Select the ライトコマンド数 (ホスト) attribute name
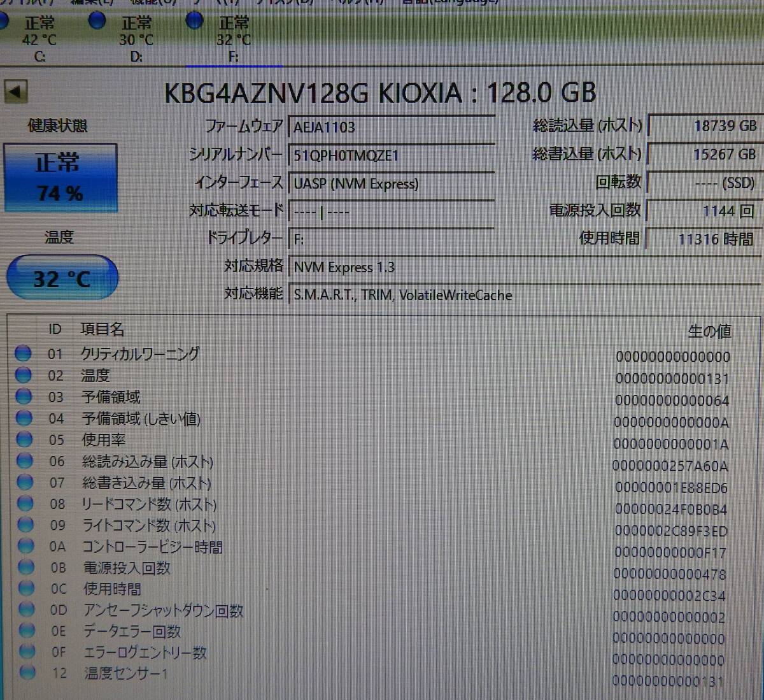 pos(150,525)
